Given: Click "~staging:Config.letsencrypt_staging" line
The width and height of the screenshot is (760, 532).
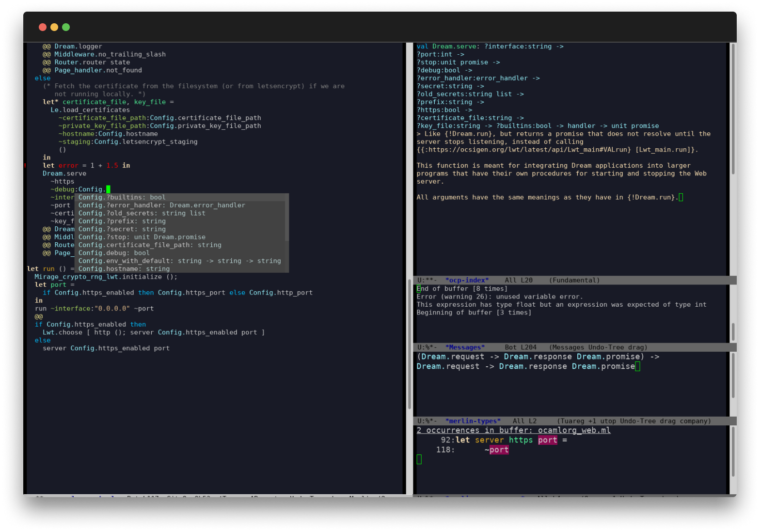Looking at the screenshot, I should (128, 142).
